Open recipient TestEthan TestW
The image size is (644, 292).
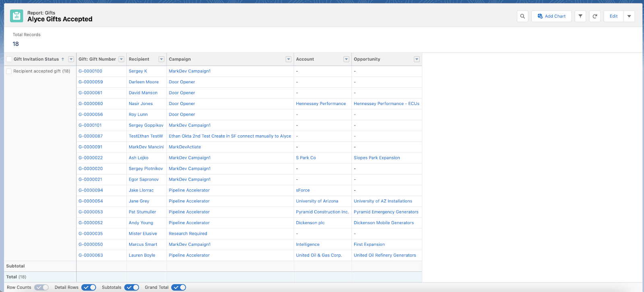pyautogui.click(x=146, y=136)
